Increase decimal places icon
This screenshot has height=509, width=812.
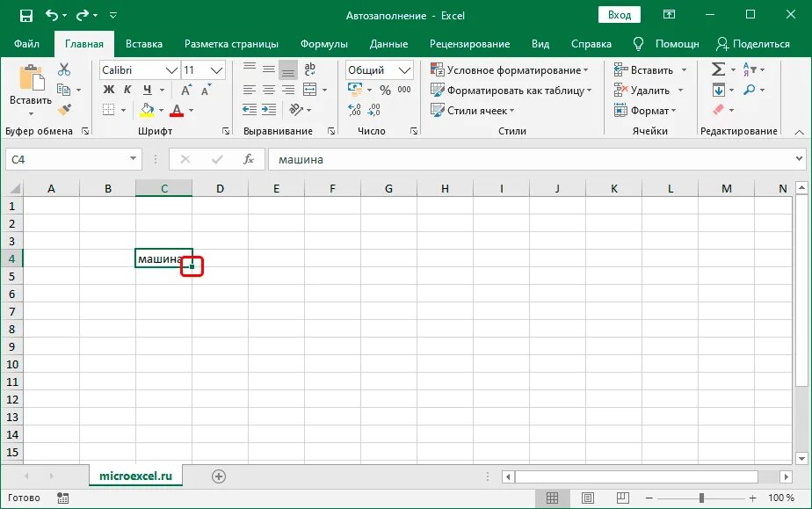[x=355, y=110]
